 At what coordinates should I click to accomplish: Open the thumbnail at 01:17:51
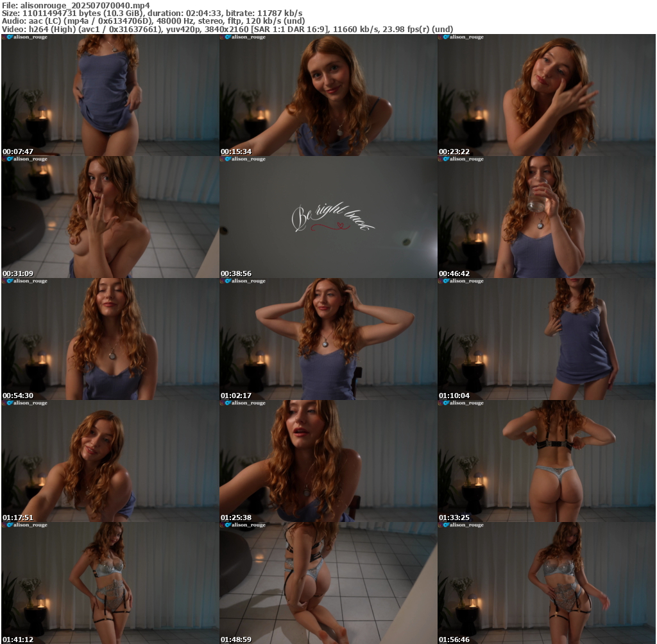(x=110, y=461)
